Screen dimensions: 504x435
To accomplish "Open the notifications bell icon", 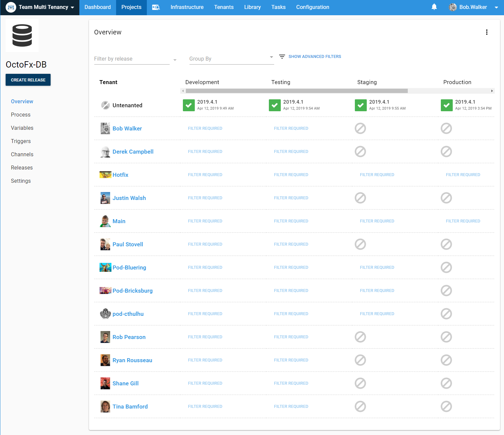I will coord(434,7).
